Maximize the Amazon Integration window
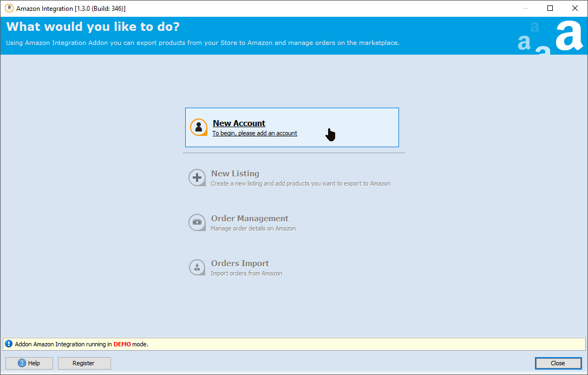The height and width of the screenshot is (375, 588). click(x=550, y=8)
